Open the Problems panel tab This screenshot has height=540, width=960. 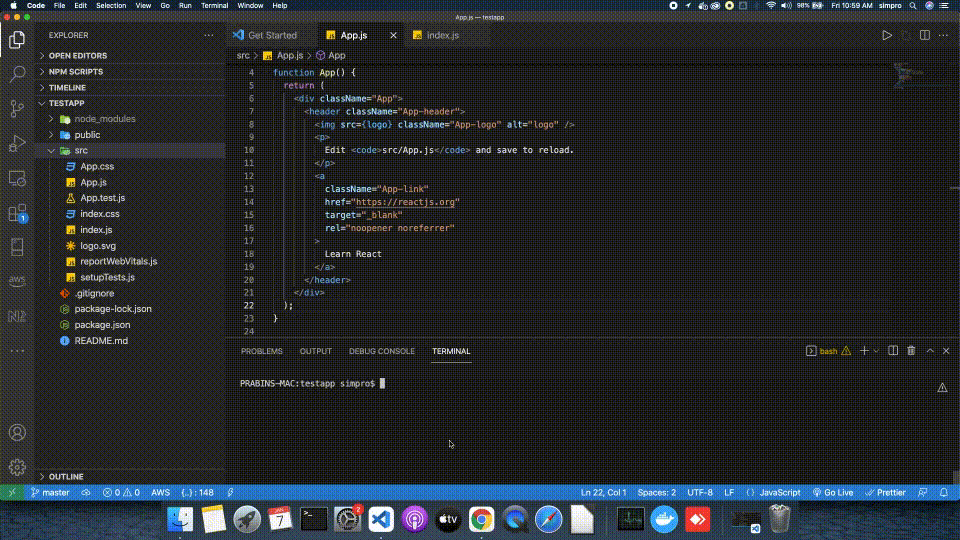[x=261, y=351]
